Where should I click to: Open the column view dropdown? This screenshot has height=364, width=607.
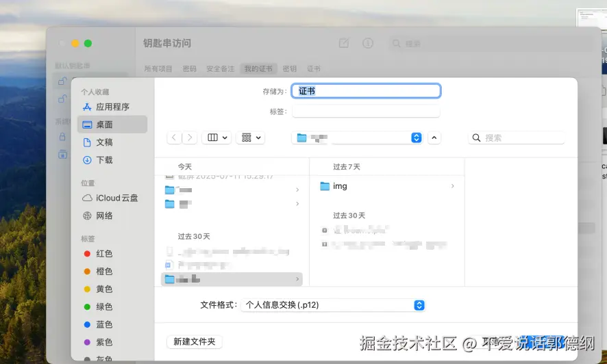pyautogui.click(x=216, y=138)
